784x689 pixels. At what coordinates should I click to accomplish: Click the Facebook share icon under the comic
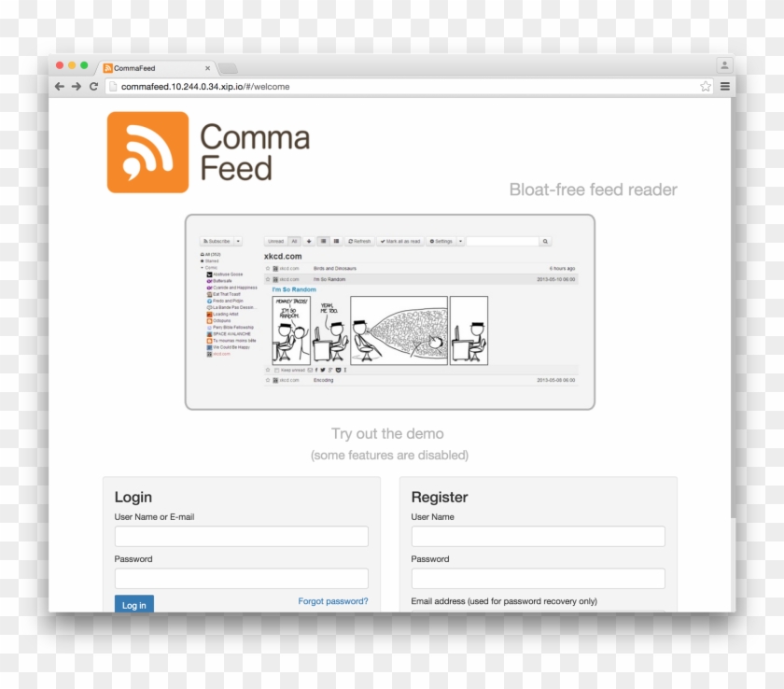[316, 370]
